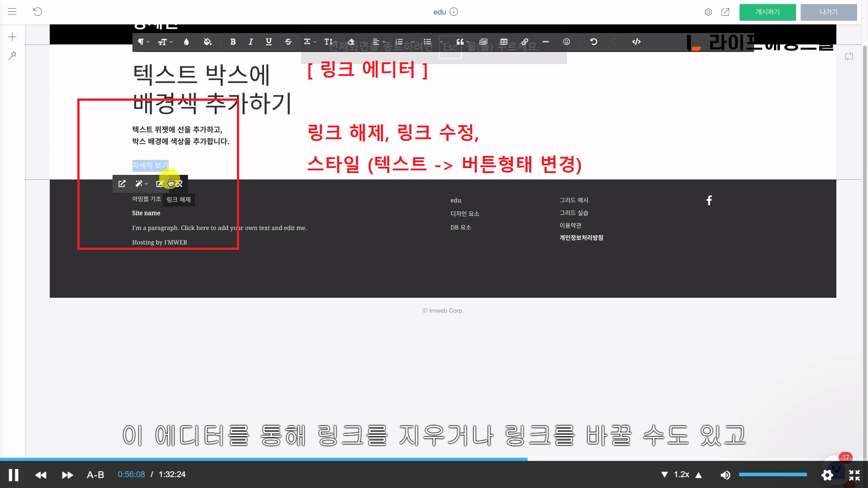
Task: Click the 나가기 exit button
Action: pyautogui.click(x=828, y=12)
